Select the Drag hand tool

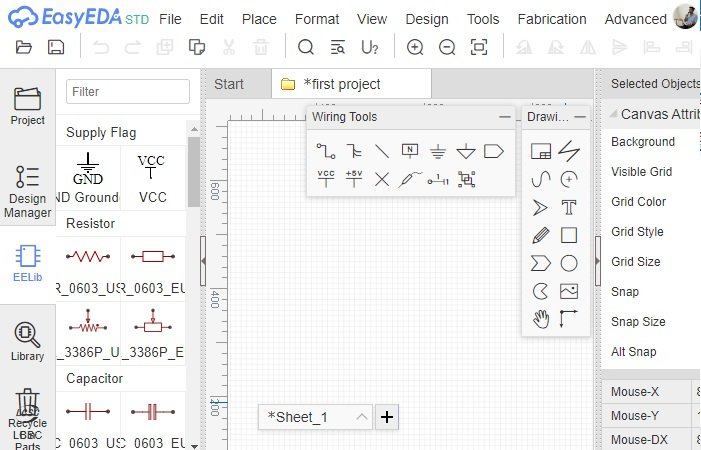541,319
